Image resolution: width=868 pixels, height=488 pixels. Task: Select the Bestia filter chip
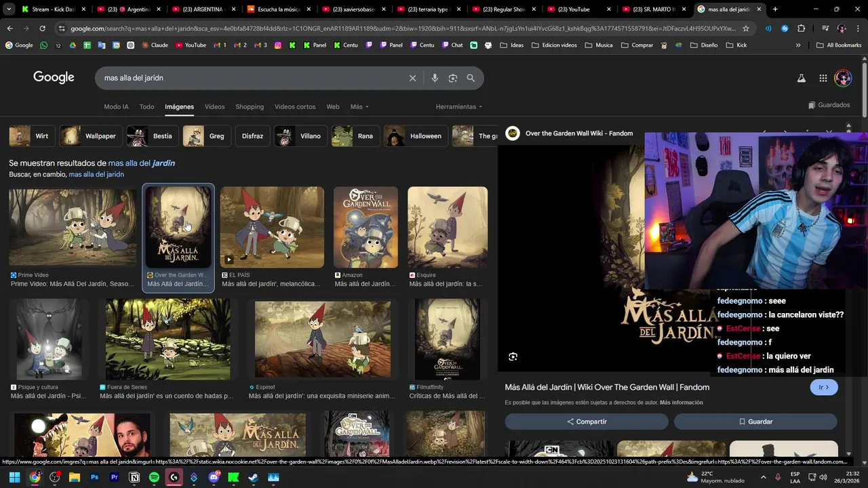tap(152, 136)
